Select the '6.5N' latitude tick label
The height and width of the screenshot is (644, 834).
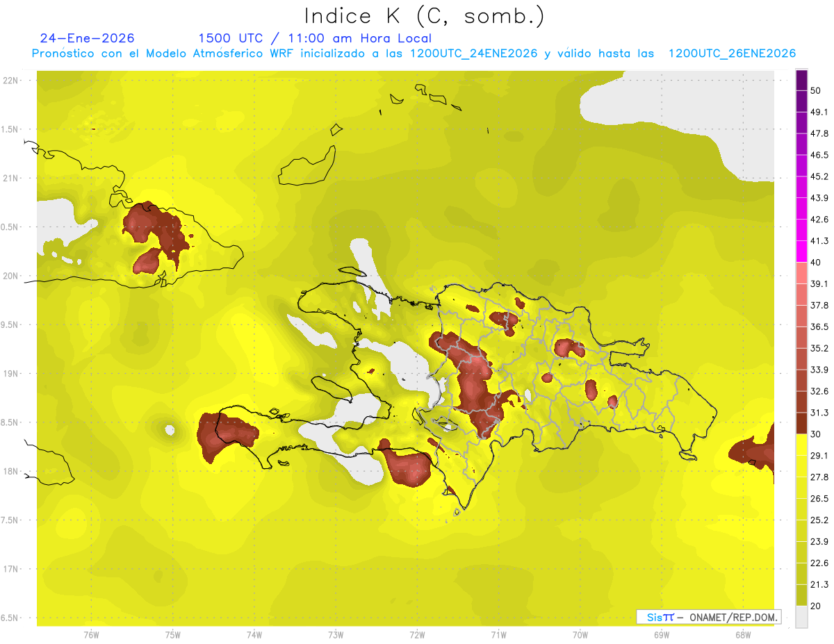click(10, 618)
